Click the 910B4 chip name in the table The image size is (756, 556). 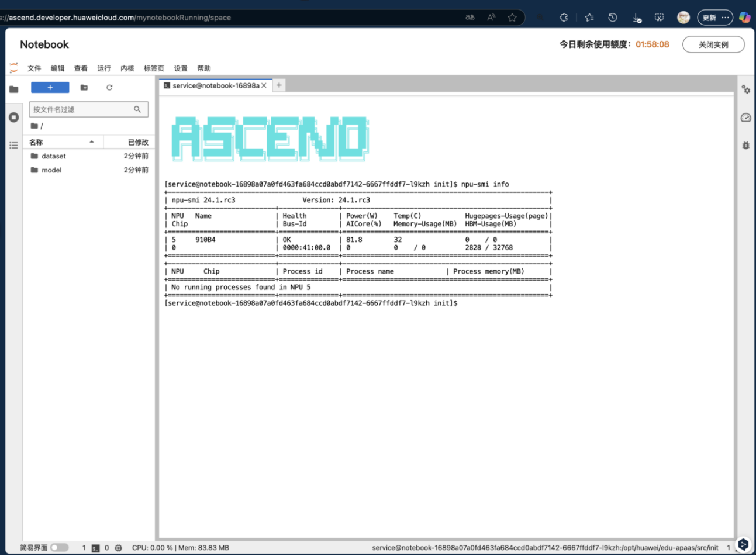click(x=205, y=240)
